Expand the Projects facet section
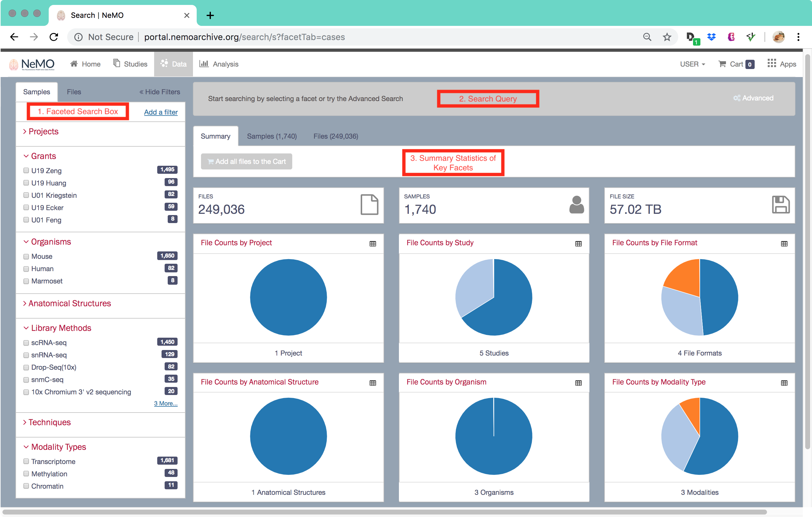The image size is (812, 517). point(43,132)
